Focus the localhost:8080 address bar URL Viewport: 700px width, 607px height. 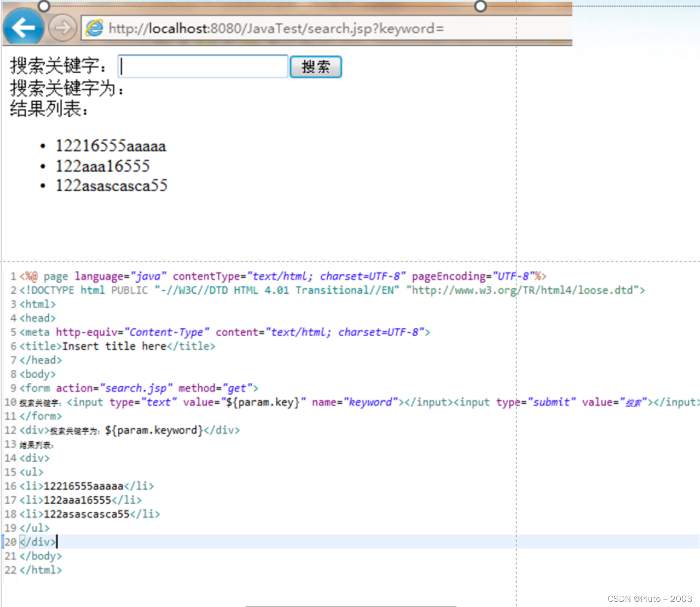[x=276, y=28]
